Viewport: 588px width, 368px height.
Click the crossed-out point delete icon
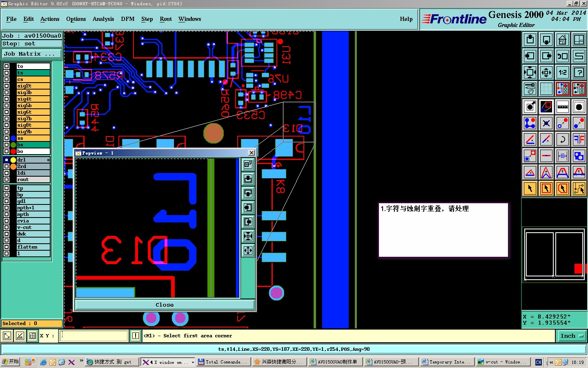(546, 123)
